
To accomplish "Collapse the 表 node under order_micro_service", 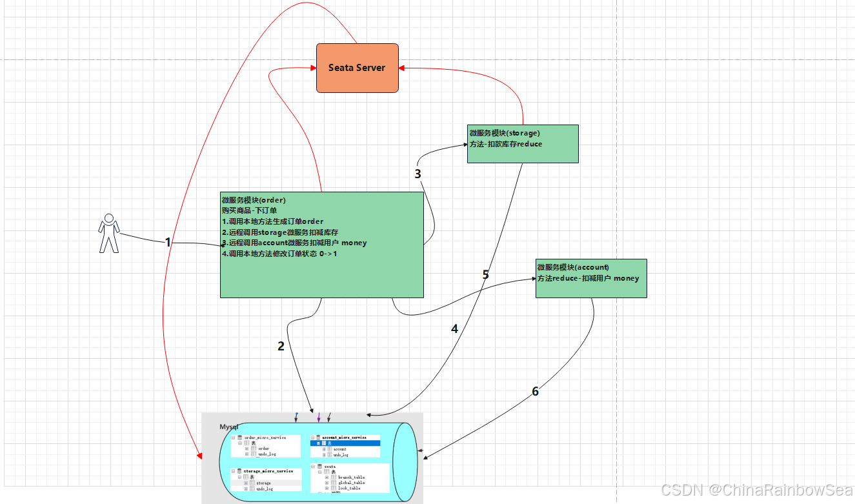I will tap(240, 443).
